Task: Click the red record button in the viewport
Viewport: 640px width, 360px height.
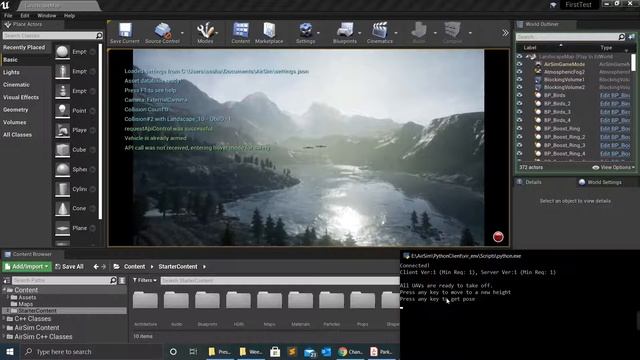Action: tap(498, 237)
